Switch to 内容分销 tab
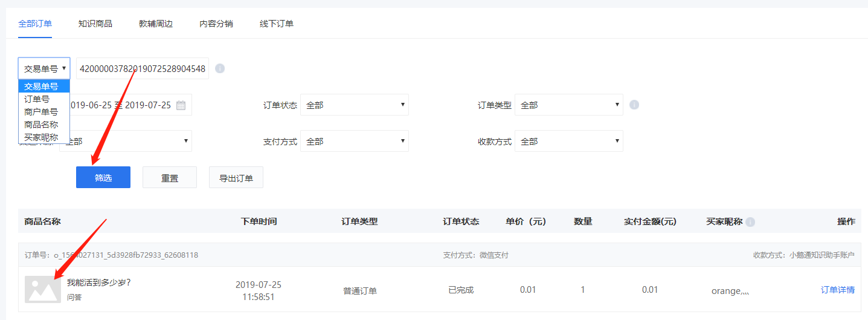The width and height of the screenshot is (868, 320). click(216, 24)
